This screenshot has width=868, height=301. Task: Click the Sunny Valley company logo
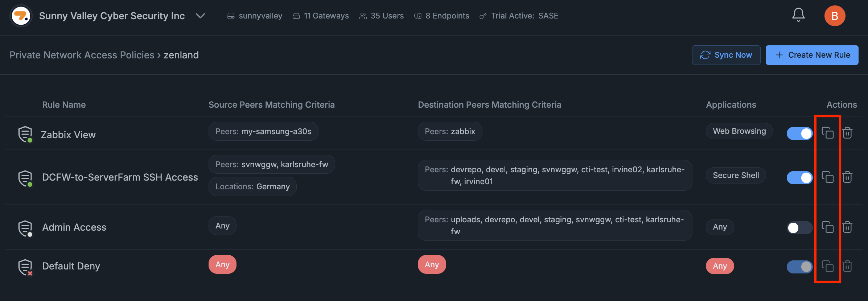[x=21, y=16]
